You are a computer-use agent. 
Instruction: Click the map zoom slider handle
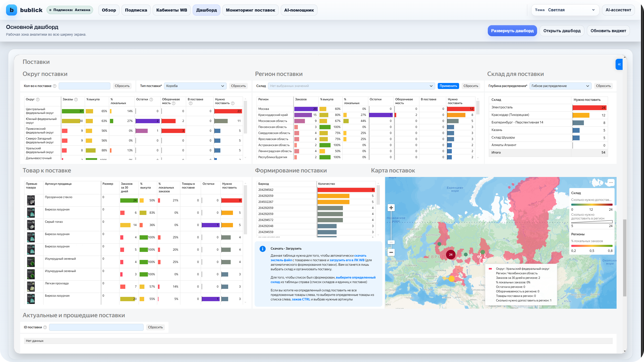point(391,242)
